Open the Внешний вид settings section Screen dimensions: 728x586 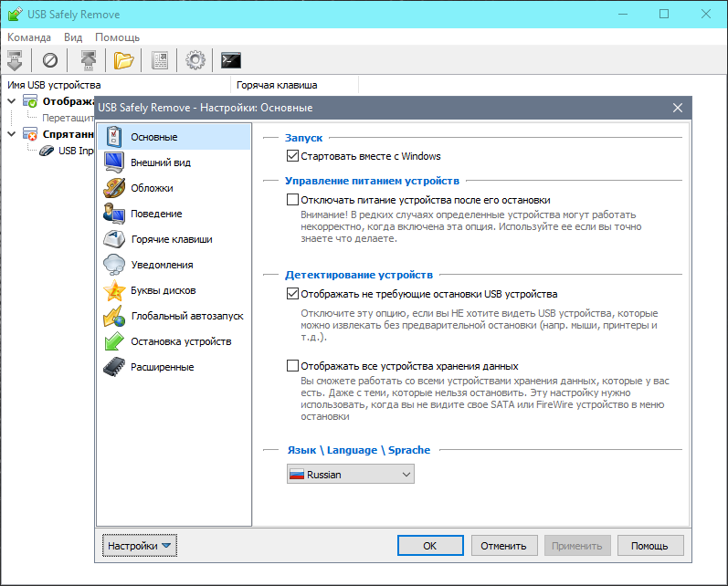[160, 162]
